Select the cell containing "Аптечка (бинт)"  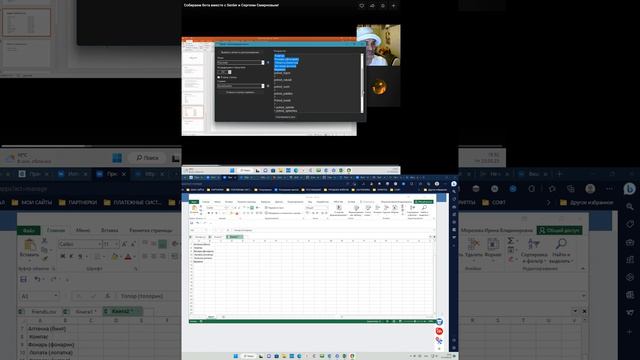202,244
